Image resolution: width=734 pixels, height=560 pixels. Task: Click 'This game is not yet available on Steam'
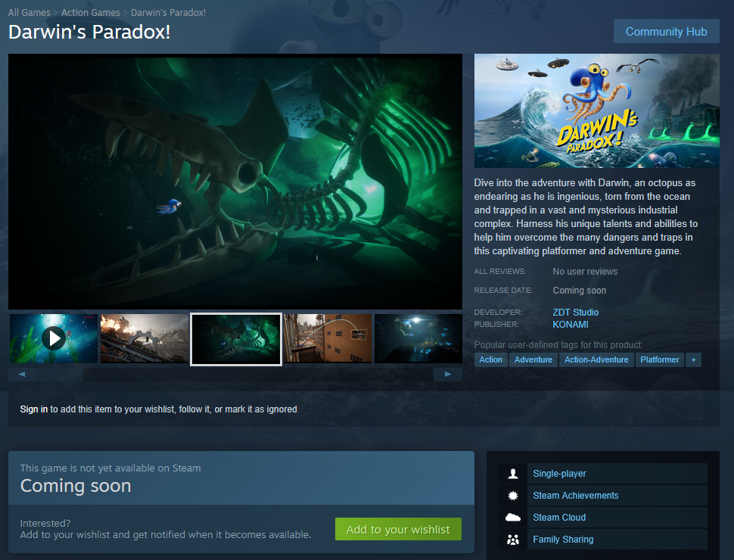pos(110,468)
